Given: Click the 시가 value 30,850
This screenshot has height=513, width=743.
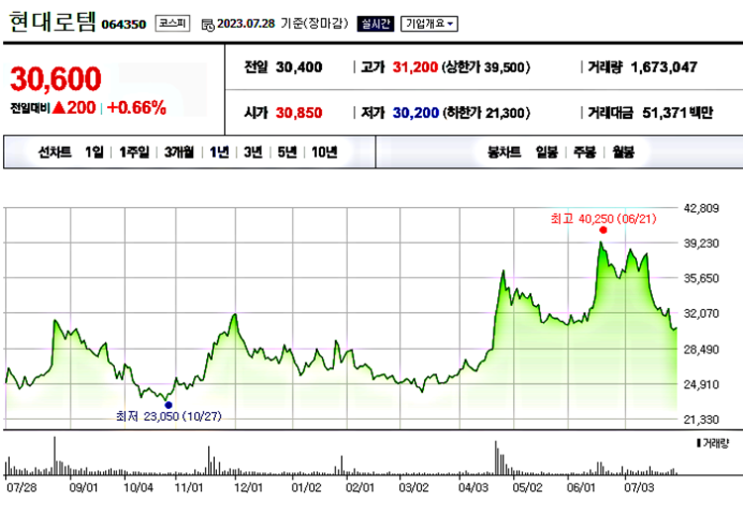Looking at the screenshot, I should 299,113.
